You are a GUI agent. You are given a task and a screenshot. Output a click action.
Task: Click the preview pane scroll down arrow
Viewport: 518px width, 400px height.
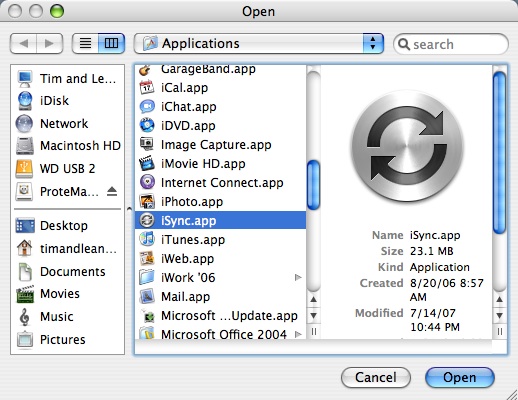(499, 315)
